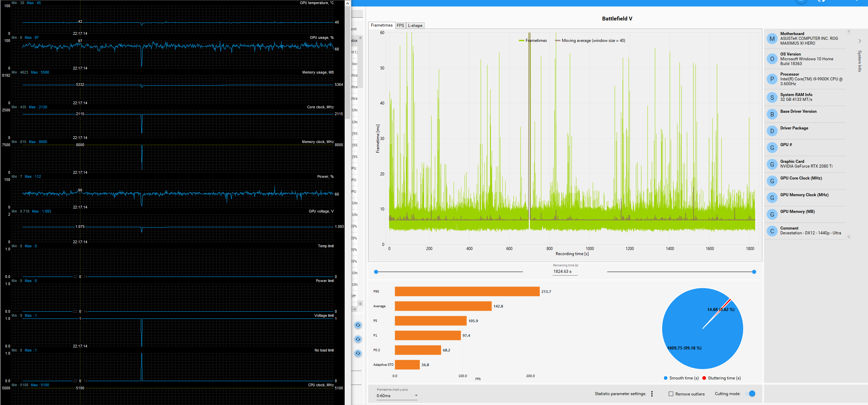Click the topmost blue sync icon
This screenshot has height=405, width=868.
(x=358, y=325)
